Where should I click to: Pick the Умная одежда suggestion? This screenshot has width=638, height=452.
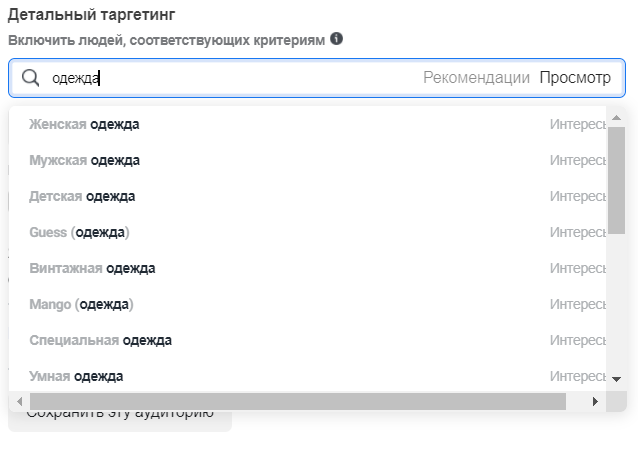coord(77,376)
